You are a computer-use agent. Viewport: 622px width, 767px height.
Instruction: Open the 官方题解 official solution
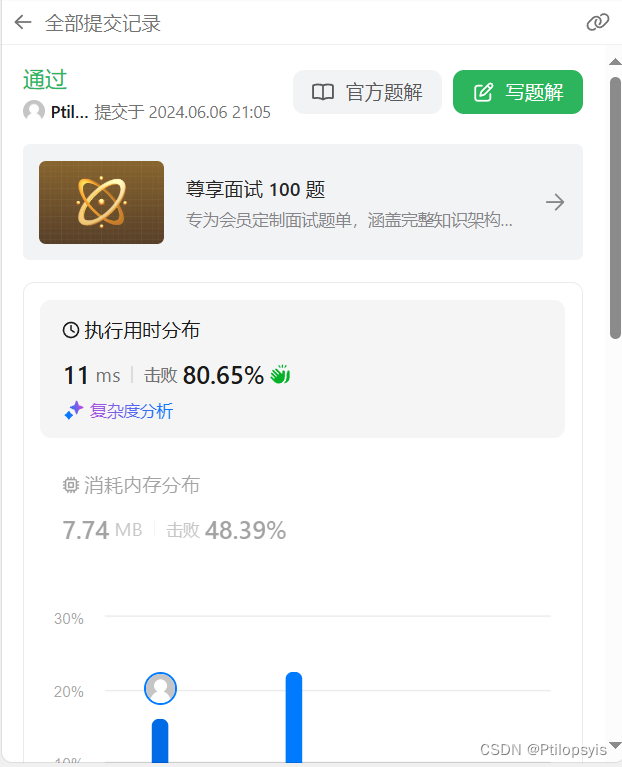point(367,92)
